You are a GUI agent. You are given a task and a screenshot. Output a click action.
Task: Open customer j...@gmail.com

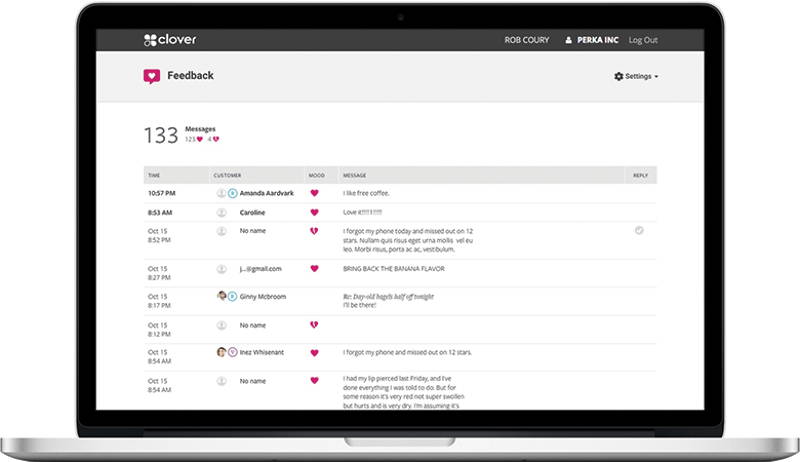pos(261,269)
